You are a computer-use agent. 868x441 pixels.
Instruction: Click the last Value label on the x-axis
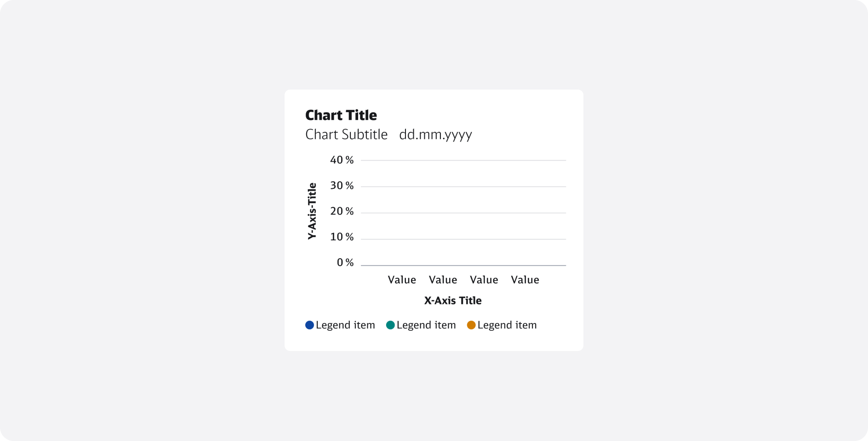525,280
